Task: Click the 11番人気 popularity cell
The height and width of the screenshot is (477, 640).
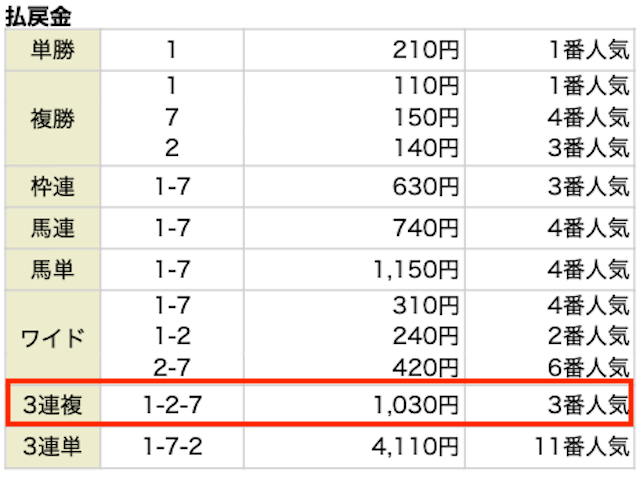Action: click(582, 446)
